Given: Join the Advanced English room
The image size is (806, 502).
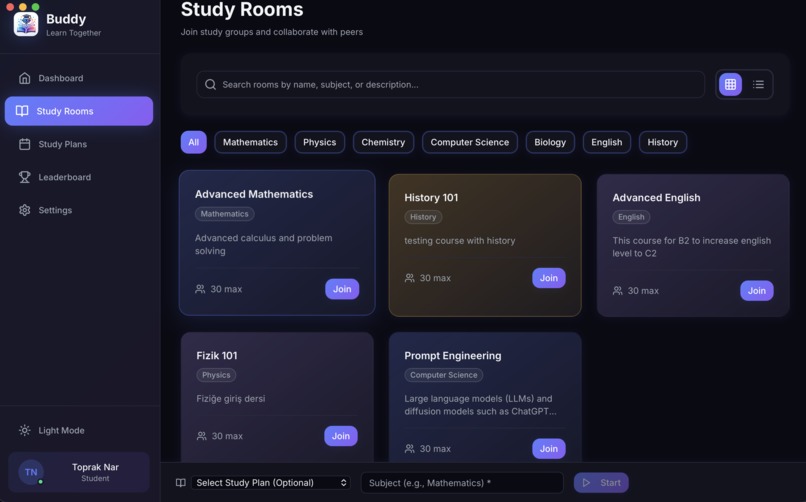Looking at the screenshot, I should 756,291.
